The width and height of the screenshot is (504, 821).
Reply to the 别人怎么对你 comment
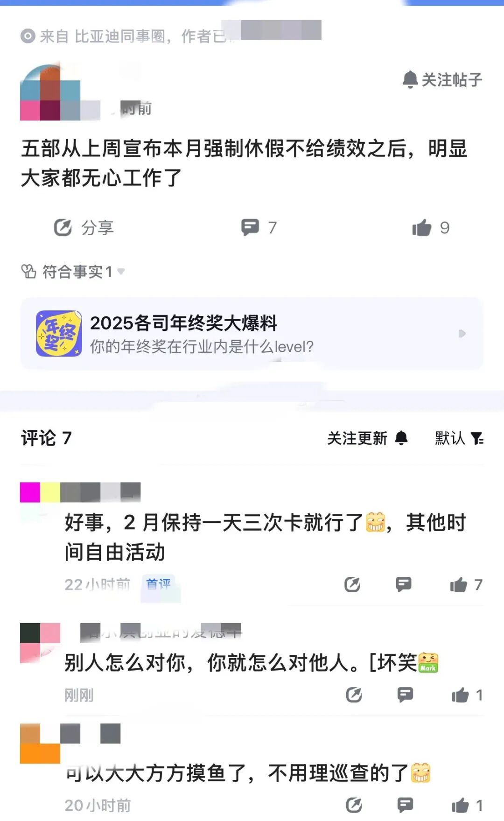405,695
